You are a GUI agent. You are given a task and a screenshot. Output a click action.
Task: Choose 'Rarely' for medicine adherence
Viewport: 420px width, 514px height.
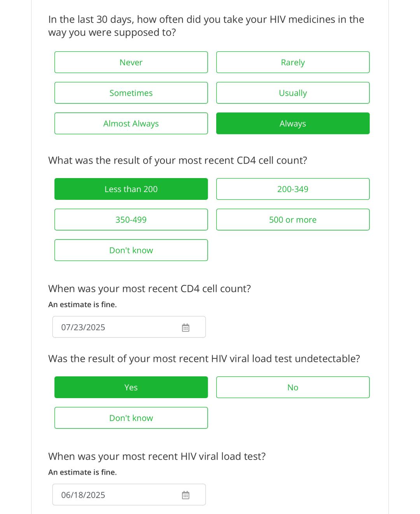pyautogui.click(x=293, y=62)
